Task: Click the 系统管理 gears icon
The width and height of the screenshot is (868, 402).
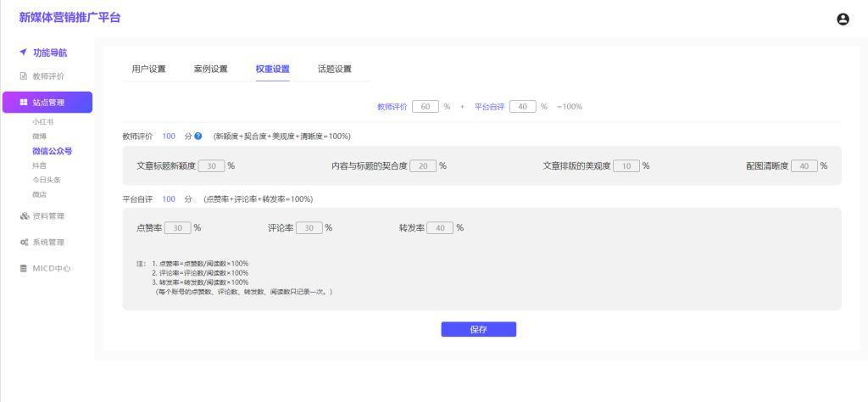Action: point(24,243)
